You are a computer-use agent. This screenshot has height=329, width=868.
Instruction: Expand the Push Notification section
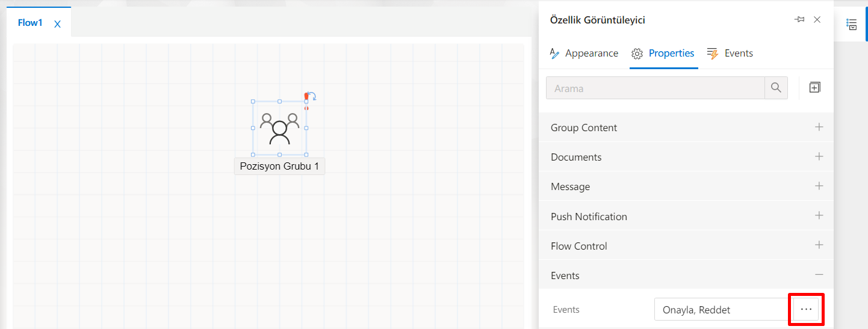pyautogui.click(x=819, y=216)
